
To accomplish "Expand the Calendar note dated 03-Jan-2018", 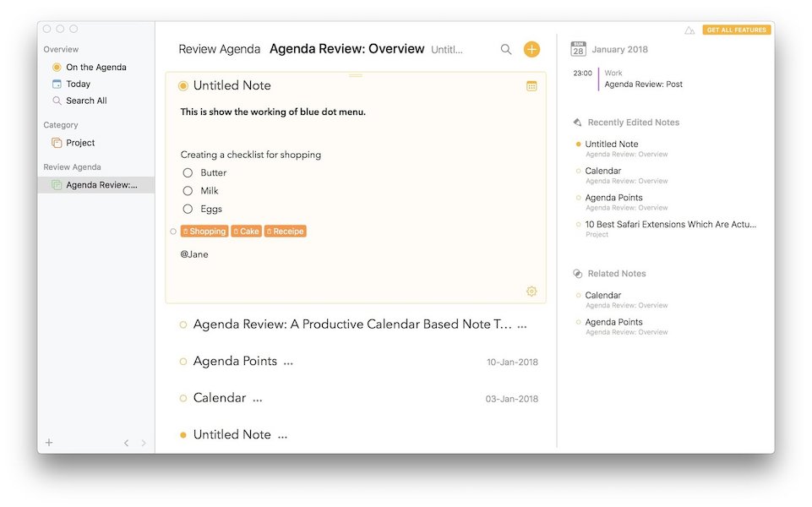I will click(257, 398).
